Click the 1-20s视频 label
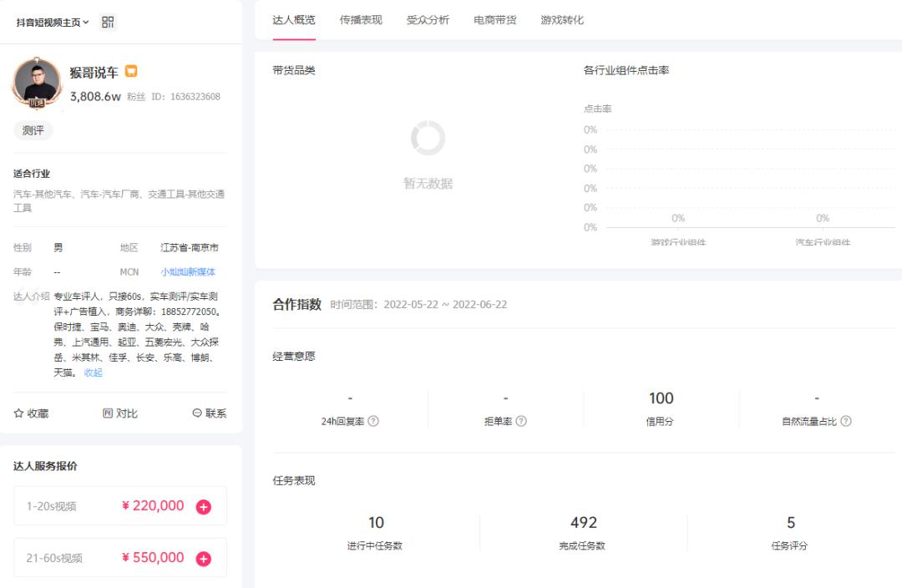 tap(51, 506)
